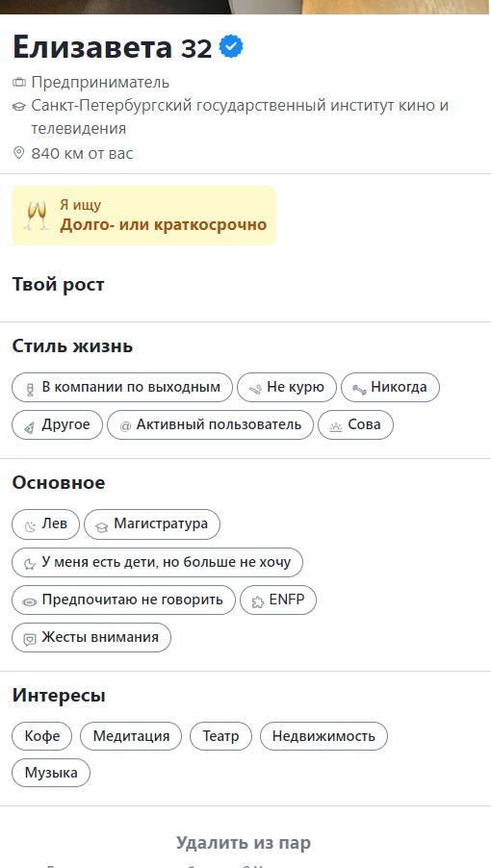Click the Жесты внимания label text
The image size is (491, 868).
pos(100,637)
